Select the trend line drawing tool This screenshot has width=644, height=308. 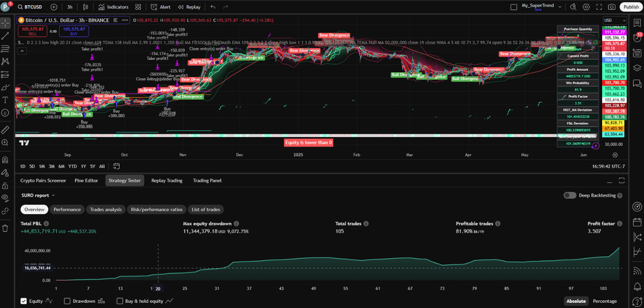5,35
